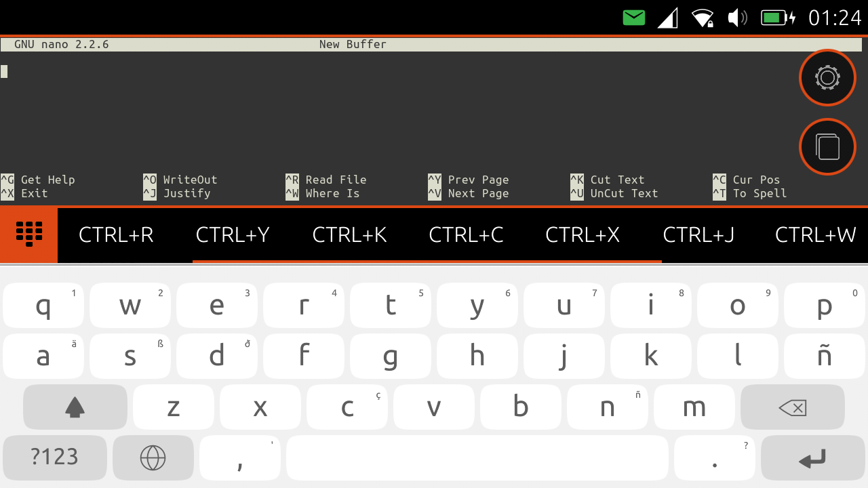Tap the speaker volume icon
Image resolution: width=868 pixels, height=488 pixels.
click(737, 17)
